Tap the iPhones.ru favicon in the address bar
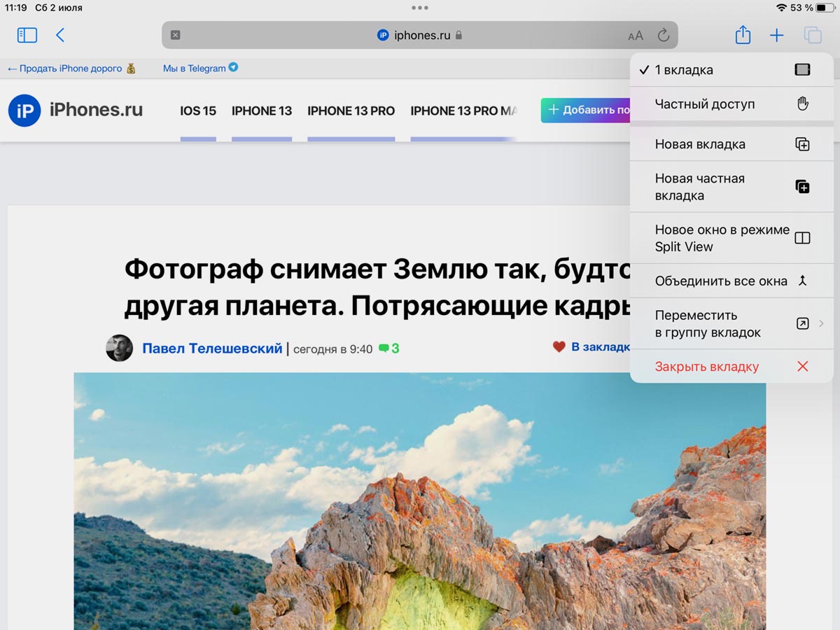The width and height of the screenshot is (840, 630). click(x=383, y=35)
